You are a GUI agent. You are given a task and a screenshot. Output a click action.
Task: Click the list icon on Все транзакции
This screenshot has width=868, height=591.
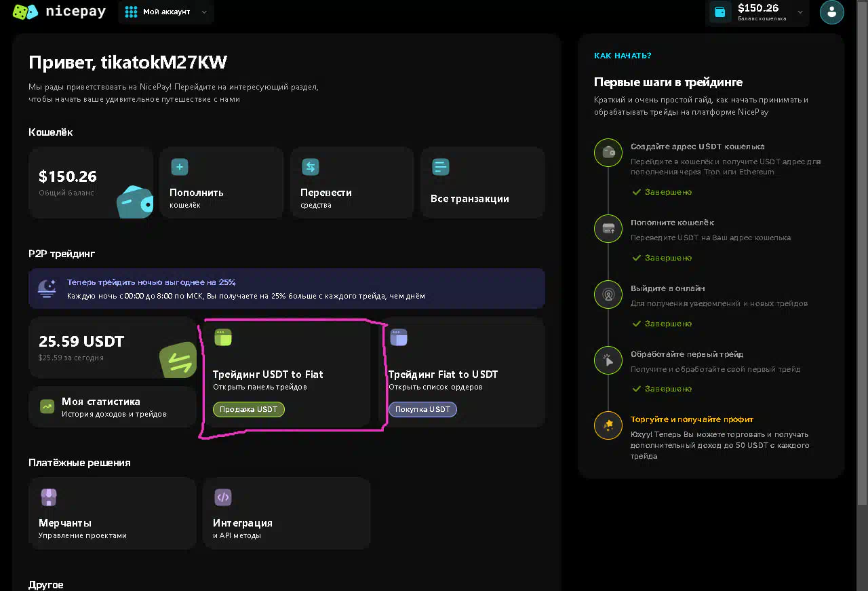pos(441,167)
